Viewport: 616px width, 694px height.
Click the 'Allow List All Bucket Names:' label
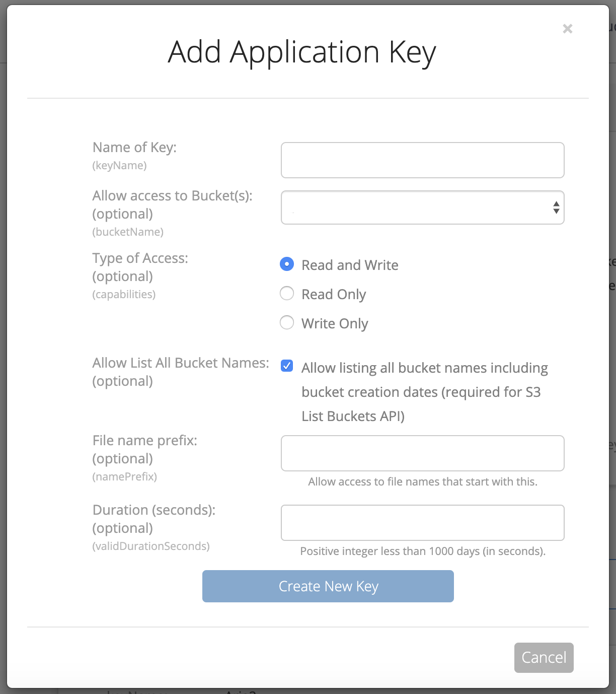[181, 363]
